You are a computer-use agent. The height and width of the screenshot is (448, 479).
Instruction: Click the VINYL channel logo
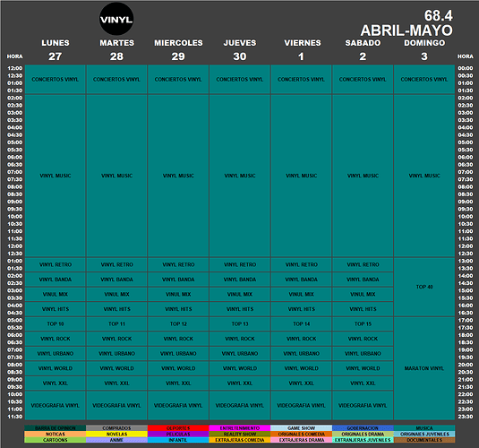point(116,19)
